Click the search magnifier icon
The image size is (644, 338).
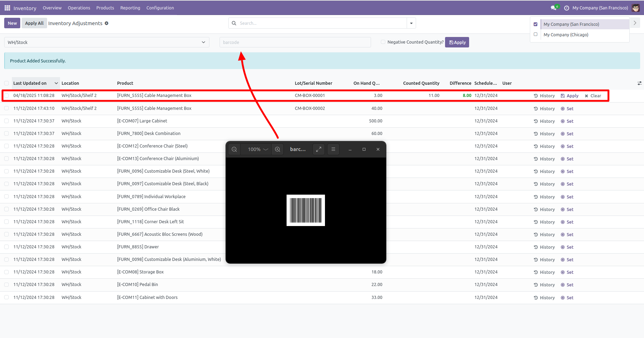tap(234, 23)
